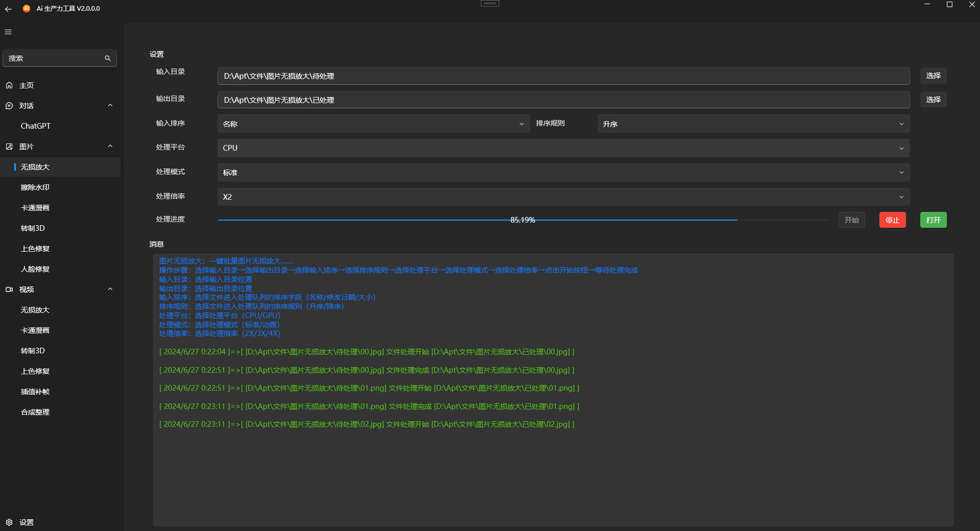Open the 输入排序 dropdown showing 名称
Screen dimensions: 980x531
point(374,124)
